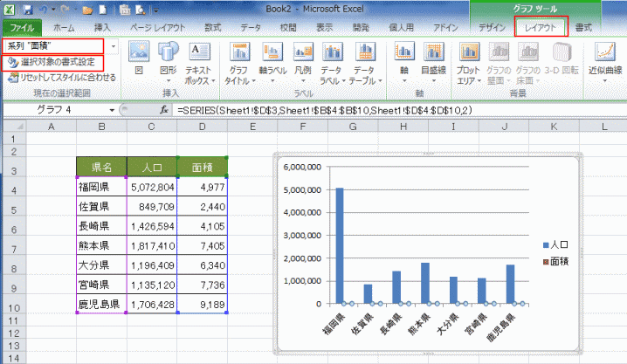The height and width of the screenshot is (364, 627).
Task: Click the formula bar SERIES text
Action: (323, 111)
